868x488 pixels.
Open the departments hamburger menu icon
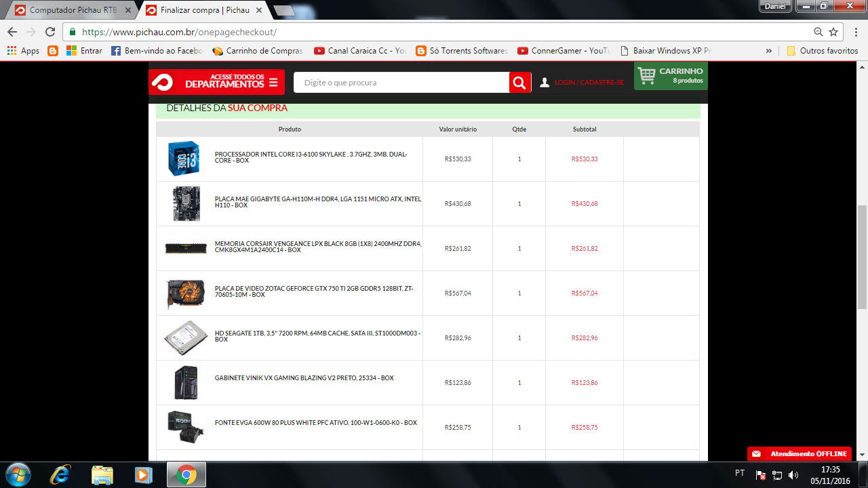[x=273, y=83]
